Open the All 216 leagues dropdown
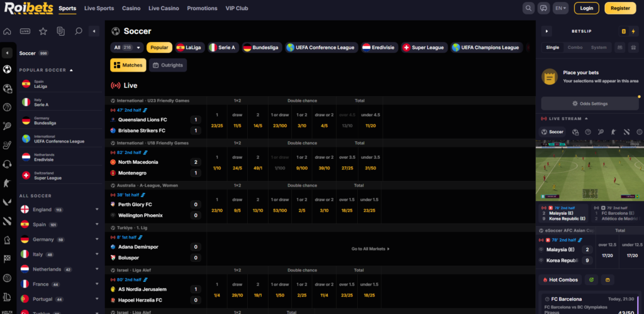This screenshot has width=644, height=314. (127, 48)
